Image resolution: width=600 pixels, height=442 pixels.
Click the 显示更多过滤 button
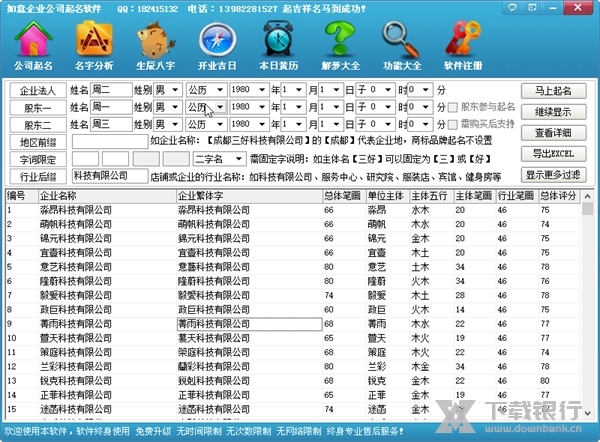pos(553,175)
